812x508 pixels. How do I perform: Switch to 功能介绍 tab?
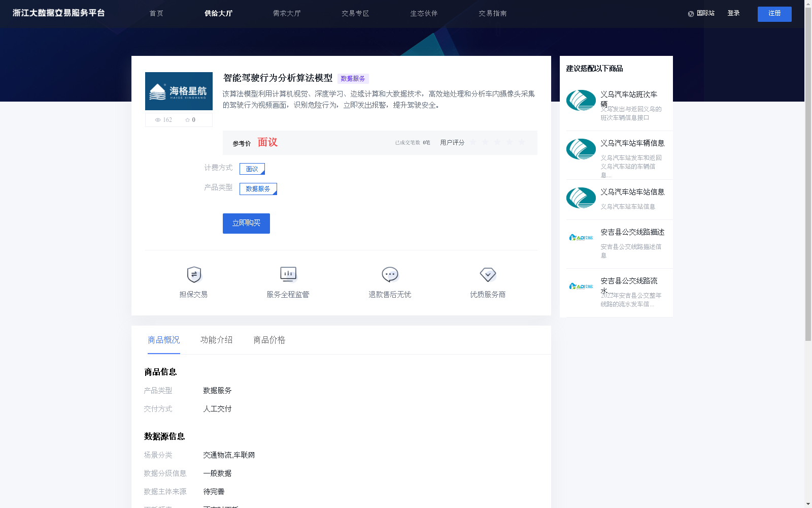click(217, 340)
